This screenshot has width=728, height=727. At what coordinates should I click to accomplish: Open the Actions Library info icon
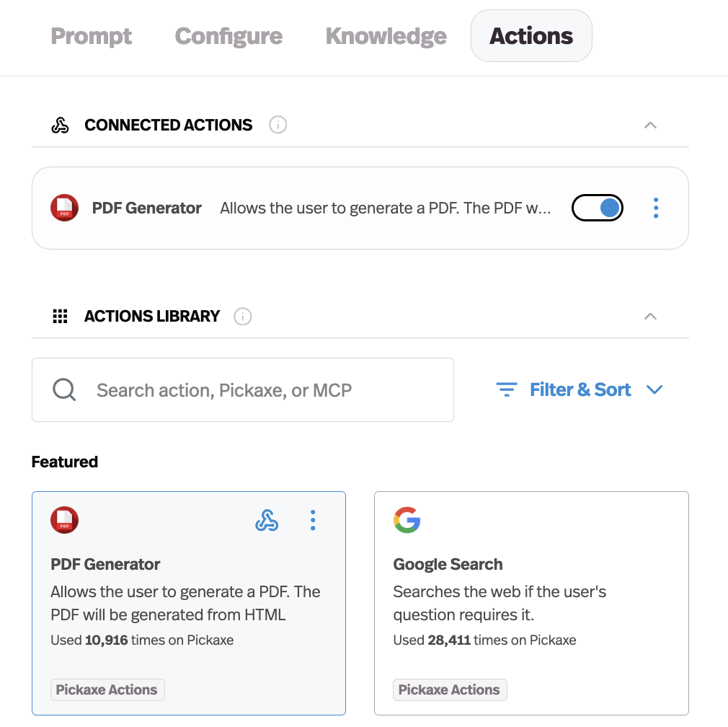(243, 317)
